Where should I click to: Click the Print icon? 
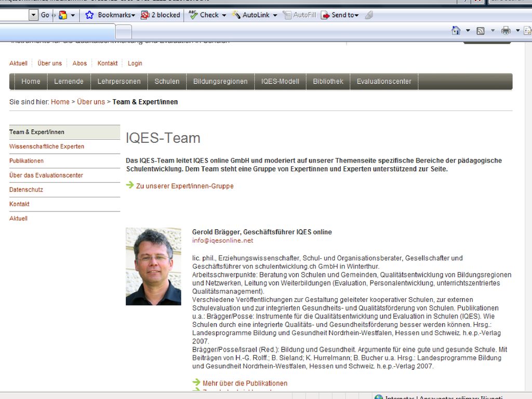pyautogui.click(x=506, y=31)
